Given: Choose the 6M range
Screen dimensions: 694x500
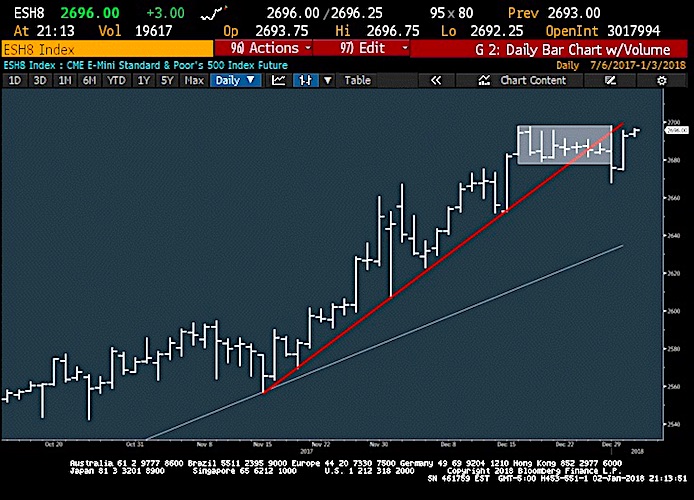Looking at the screenshot, I should [x=89, y=81].
